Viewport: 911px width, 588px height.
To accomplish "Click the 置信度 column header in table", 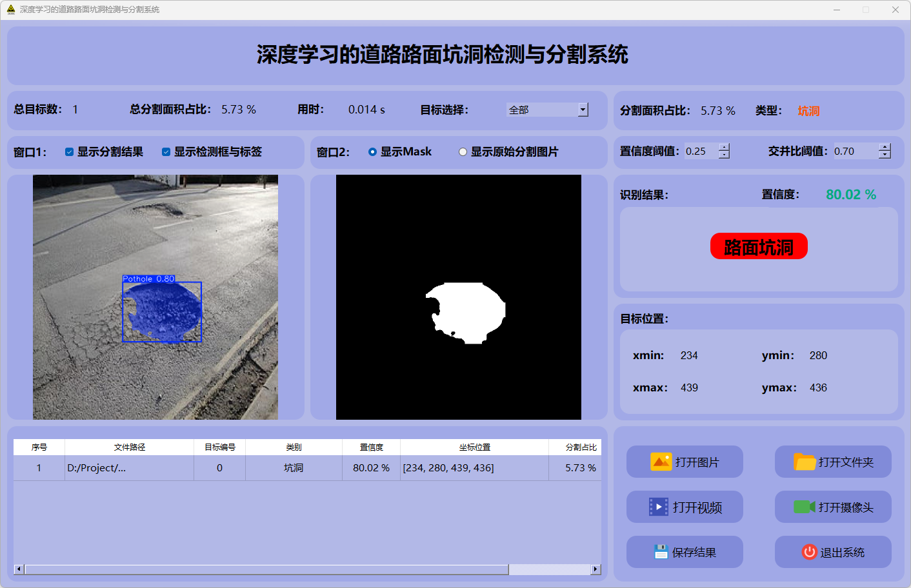I will click(371, 447).
